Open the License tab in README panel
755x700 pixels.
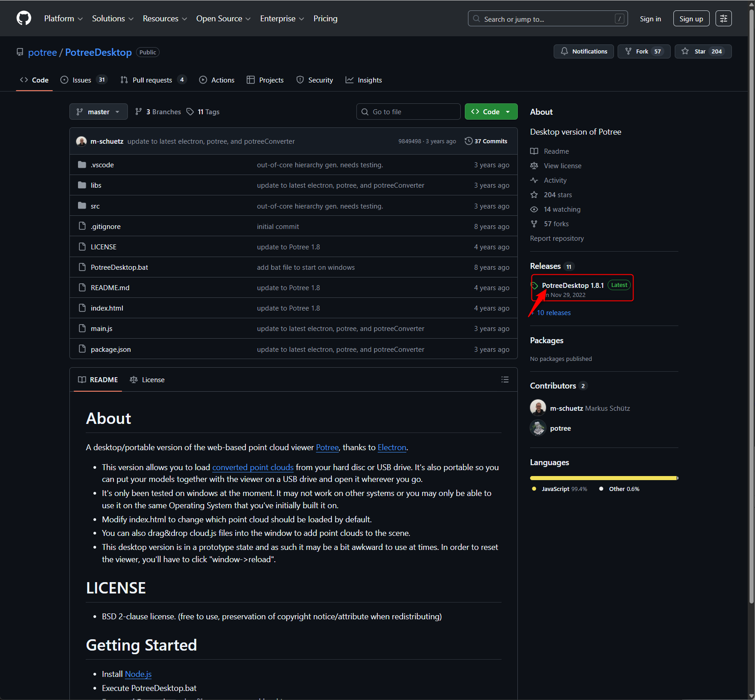pyautogui.click(x=147, y=380)
